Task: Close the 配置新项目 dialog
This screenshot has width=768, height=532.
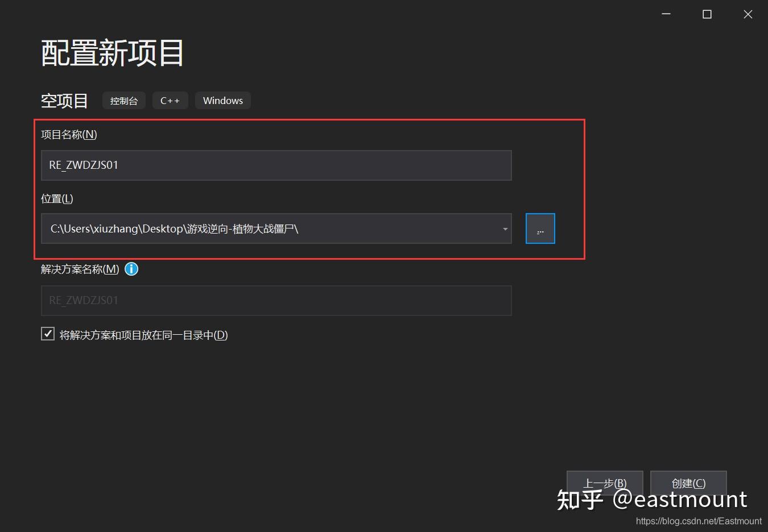Action: pos(748,14)
